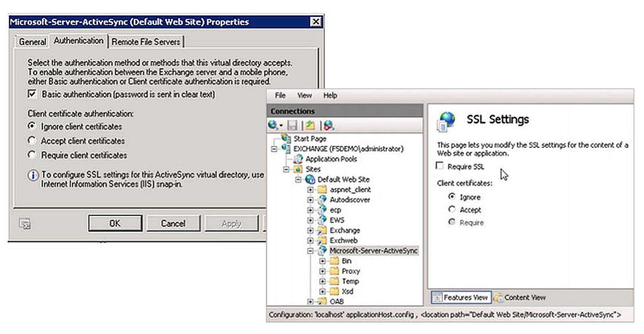This screenshot has width=644, height=334.
Task: Click the Start Page icon in tree
Action: pos(286,138)
